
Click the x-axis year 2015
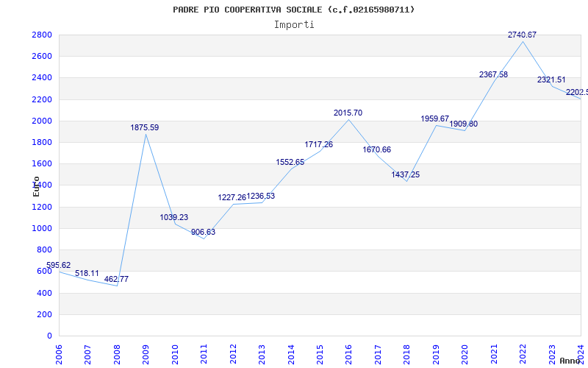tap(320, 355)
